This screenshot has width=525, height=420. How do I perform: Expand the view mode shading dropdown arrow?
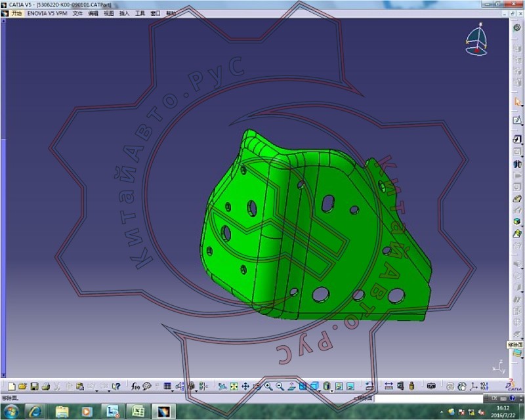(332, 390)
